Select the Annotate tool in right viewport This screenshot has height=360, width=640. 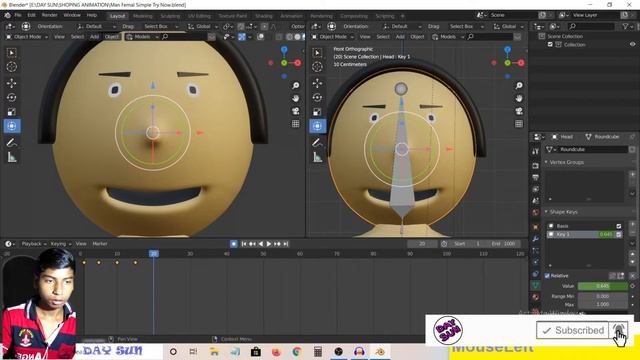click(x=317, y=142)
